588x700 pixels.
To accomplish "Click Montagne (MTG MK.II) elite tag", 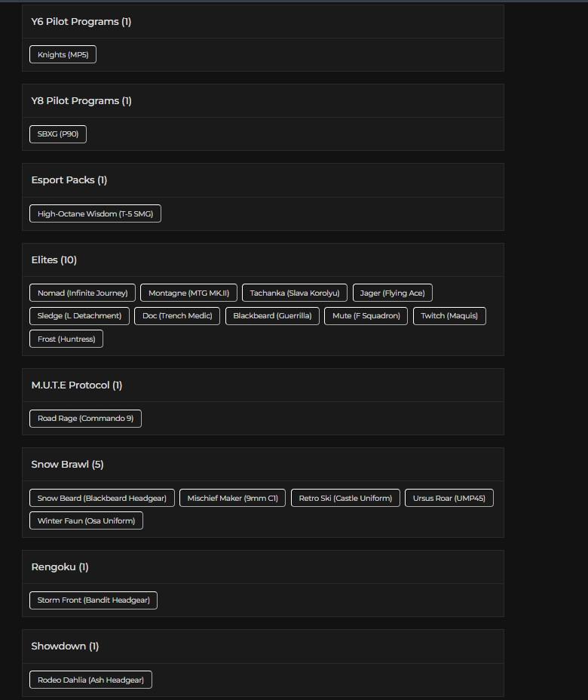I will coord(188,293).
